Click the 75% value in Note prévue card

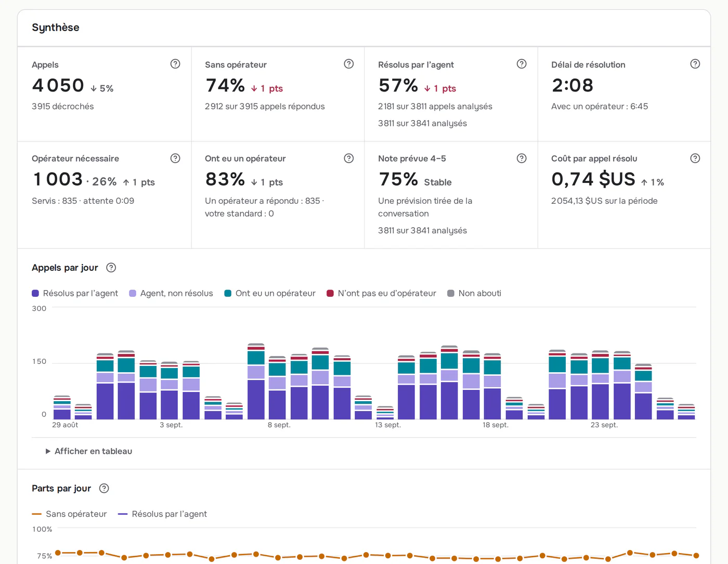(398, 179)
